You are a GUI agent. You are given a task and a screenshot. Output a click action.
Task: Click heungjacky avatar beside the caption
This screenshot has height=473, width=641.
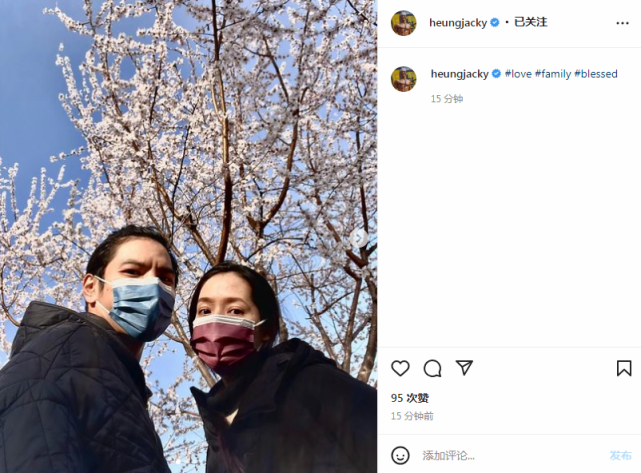point(403,79)
